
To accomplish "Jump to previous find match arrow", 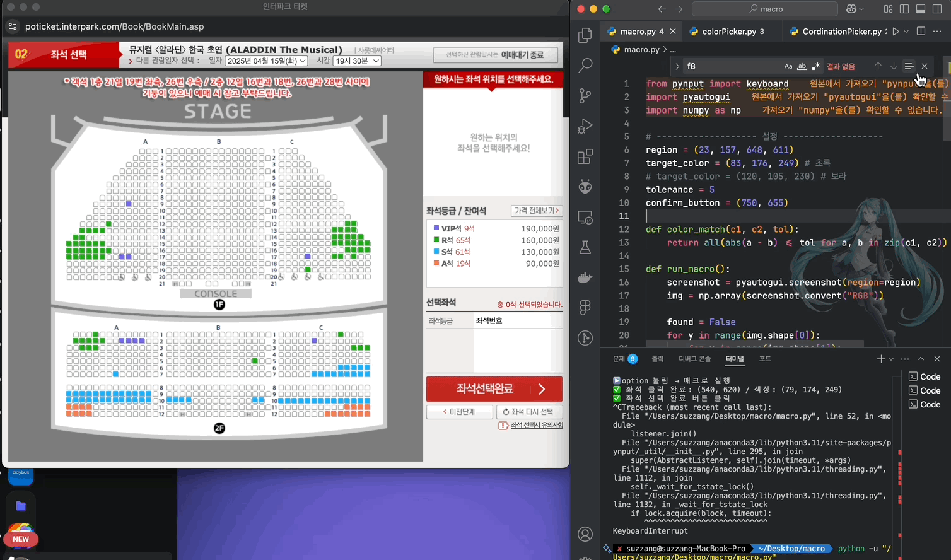I will 878,66.
